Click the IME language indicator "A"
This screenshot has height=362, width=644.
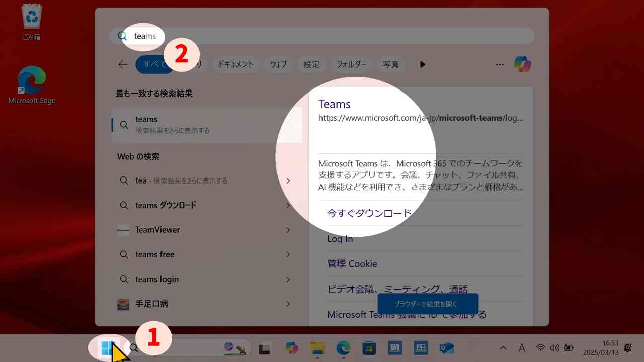(x=522, y=347)
